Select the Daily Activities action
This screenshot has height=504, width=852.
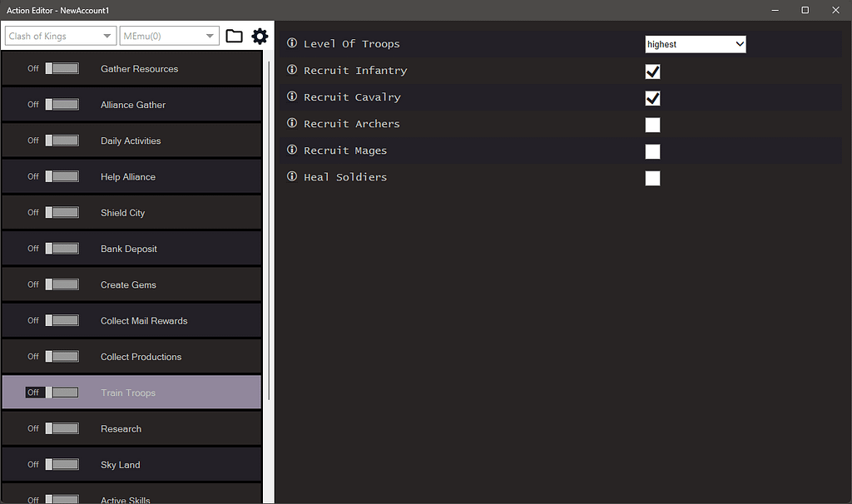click(131, 141)
